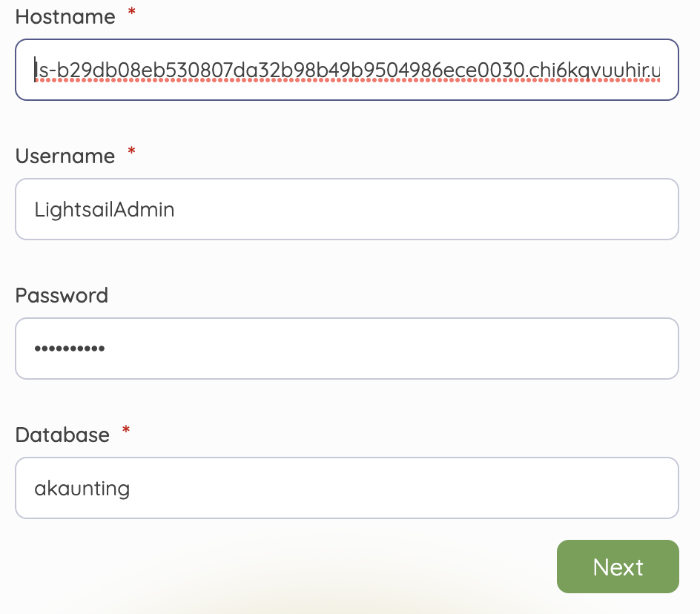Select the Username input field
Viewport: 700px width, 614px height.
click(347, 209)
